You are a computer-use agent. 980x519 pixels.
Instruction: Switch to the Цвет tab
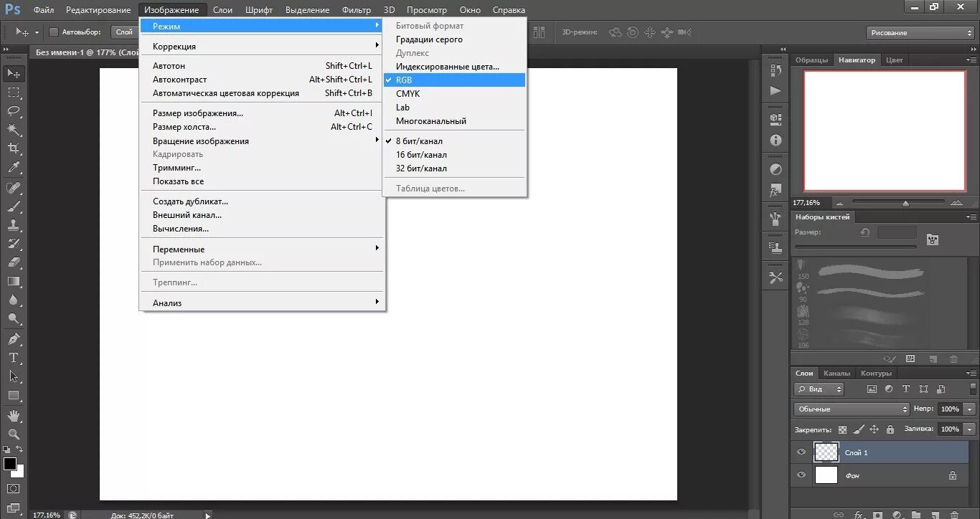click(895, 59)
